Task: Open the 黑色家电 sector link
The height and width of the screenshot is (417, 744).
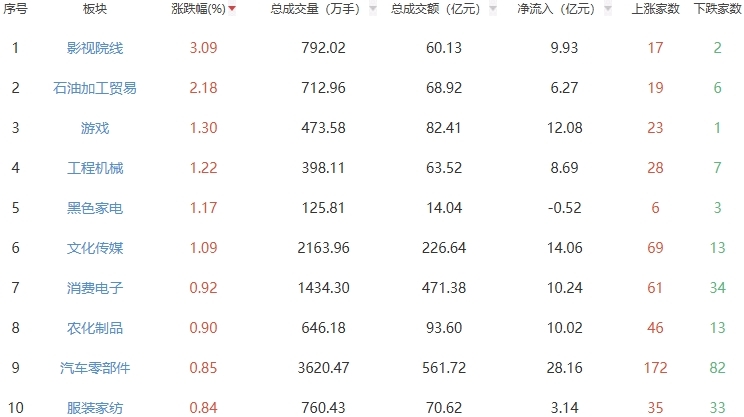Action: coord(95,208)
